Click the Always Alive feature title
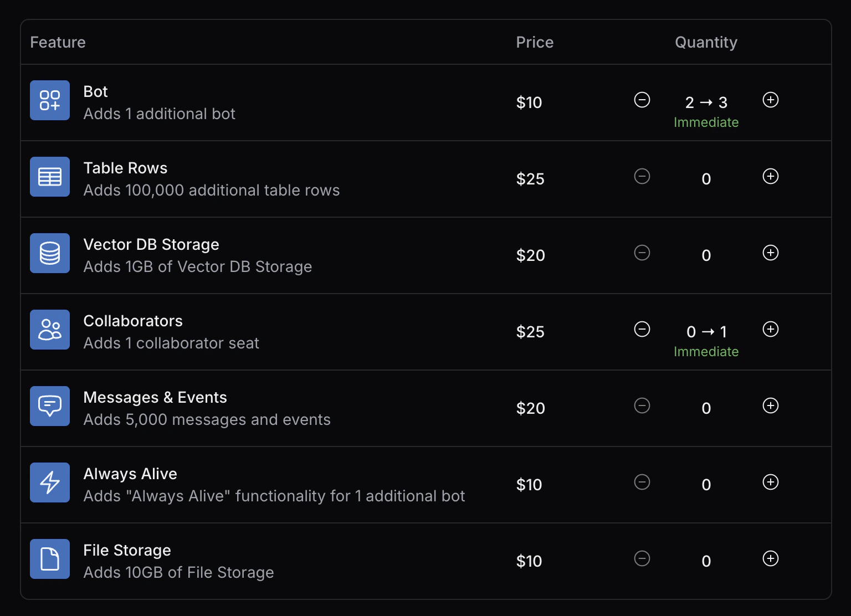The image size is (851, 616). point(130,474)
